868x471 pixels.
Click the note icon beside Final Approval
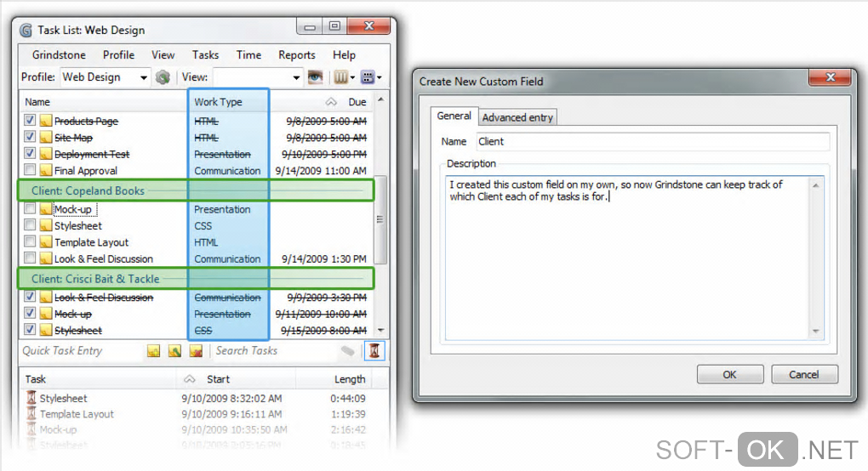[46, 170]
